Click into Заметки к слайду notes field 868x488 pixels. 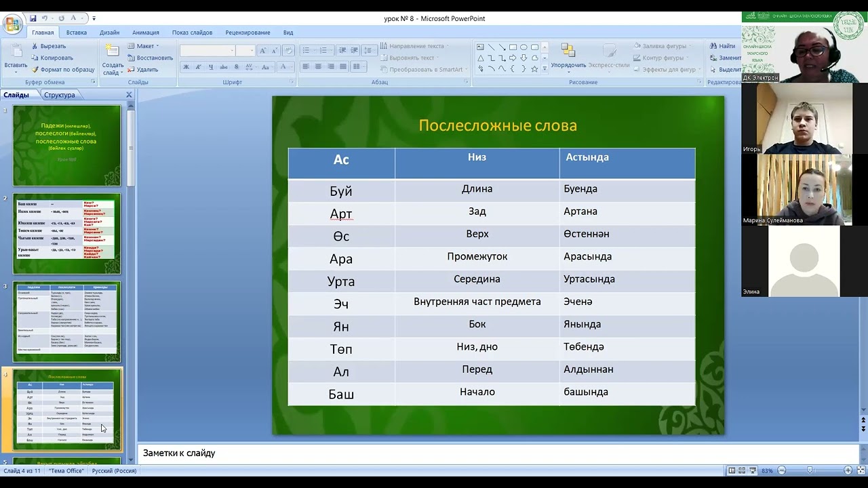(x=498, y=453)
